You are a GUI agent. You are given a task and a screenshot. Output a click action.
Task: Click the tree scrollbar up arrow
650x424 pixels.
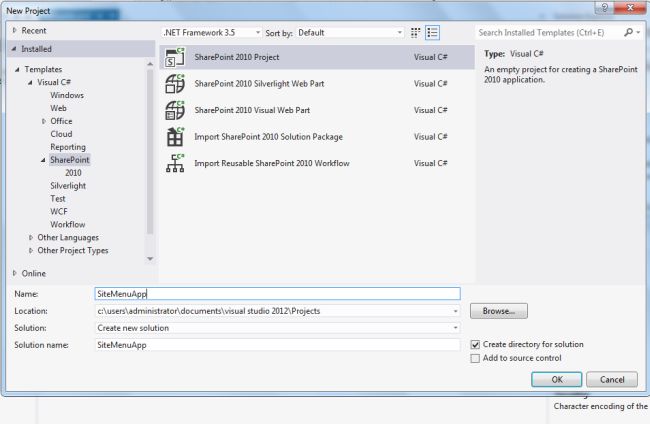pos(150,64)
